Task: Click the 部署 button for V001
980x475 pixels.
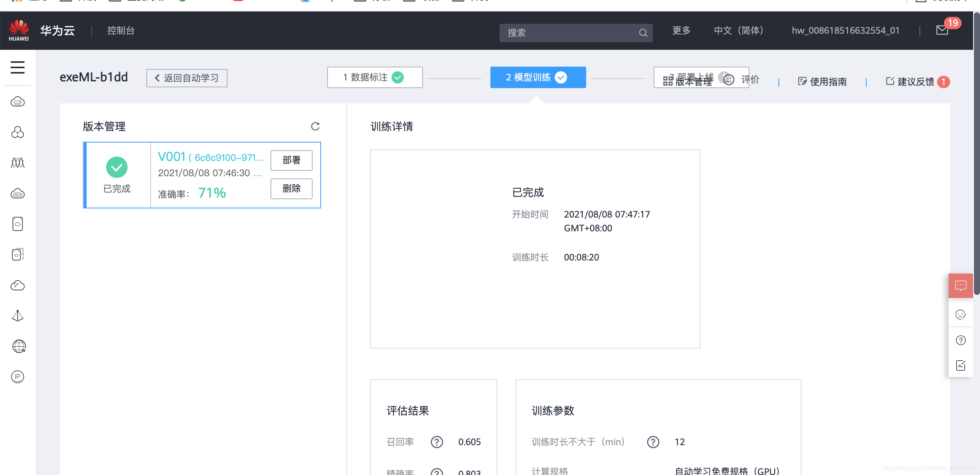Action: pyautogui.click(x=292, y=161)
